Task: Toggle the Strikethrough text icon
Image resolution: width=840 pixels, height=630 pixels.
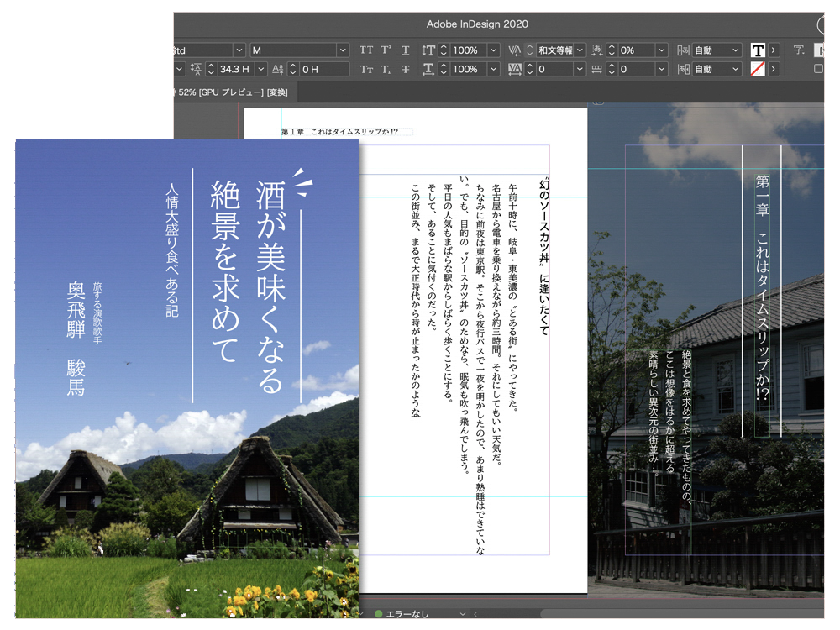Action: pyautogui.click(x=406, y=69)
